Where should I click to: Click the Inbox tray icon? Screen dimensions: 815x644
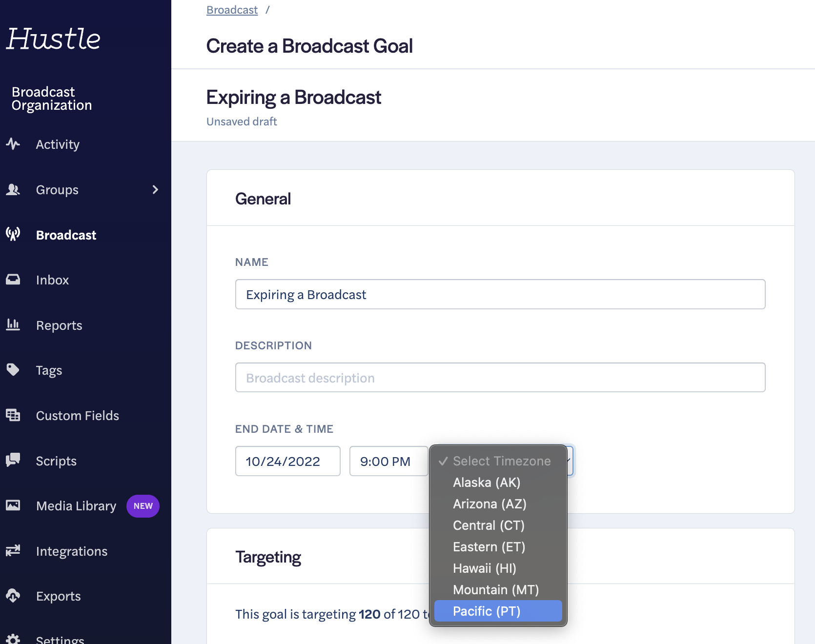coord(13,280)
